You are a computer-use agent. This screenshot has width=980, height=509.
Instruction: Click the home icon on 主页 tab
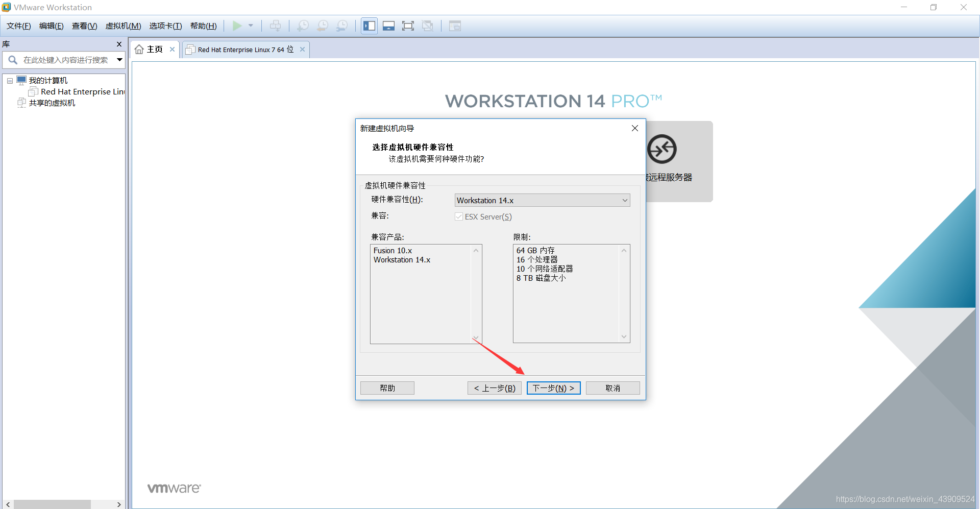point(139,50)
